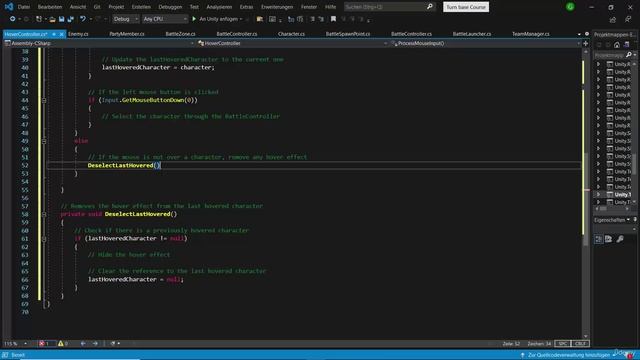Image resolution: width=640 pixels, height=360 pixels.
Task: Click the next issue right arrow
Action: click(95, 344)
